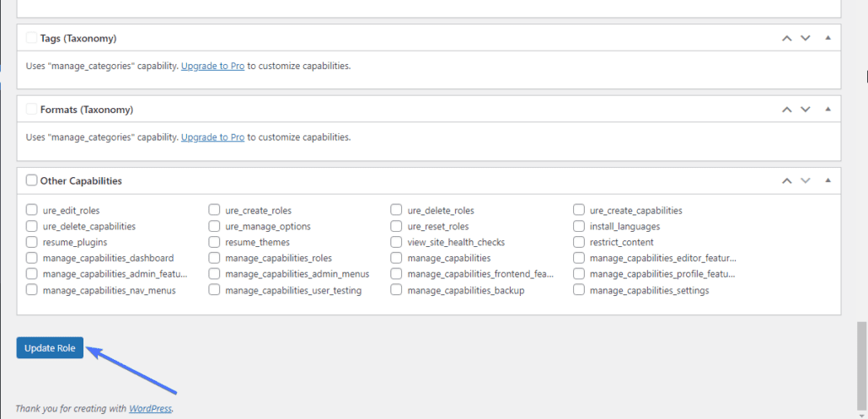Move Other Capabilities panel down arrow
The image size is (868, 419).
(x=806, y=180)
